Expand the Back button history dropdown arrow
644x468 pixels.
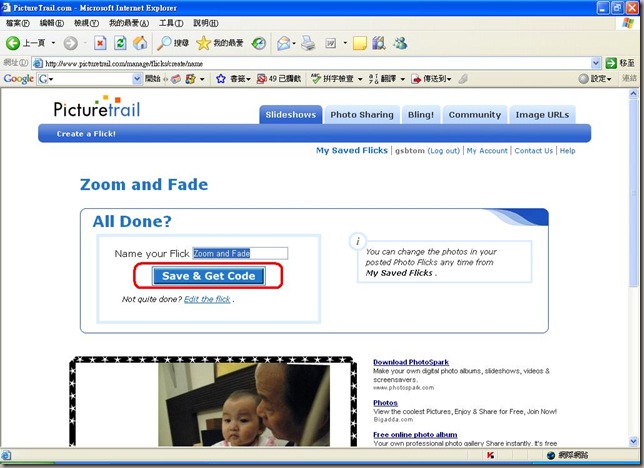tap(53, 43)
